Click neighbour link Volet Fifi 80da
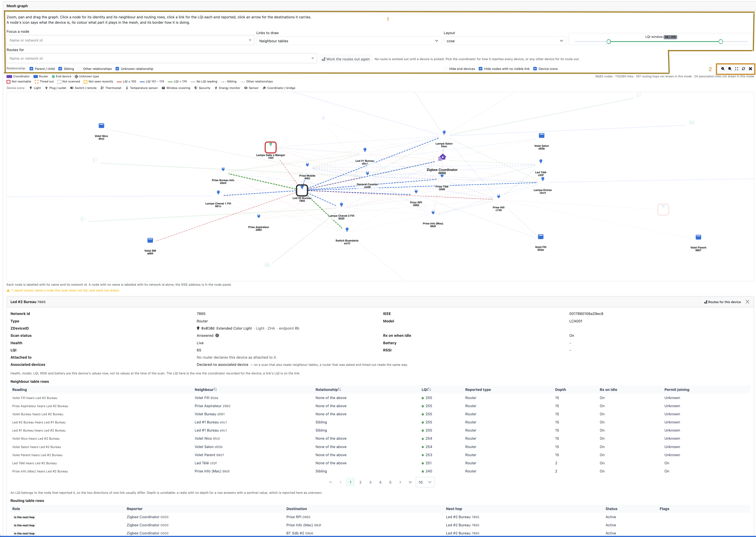Screen dimensions: 756x537 coord(206,398)
